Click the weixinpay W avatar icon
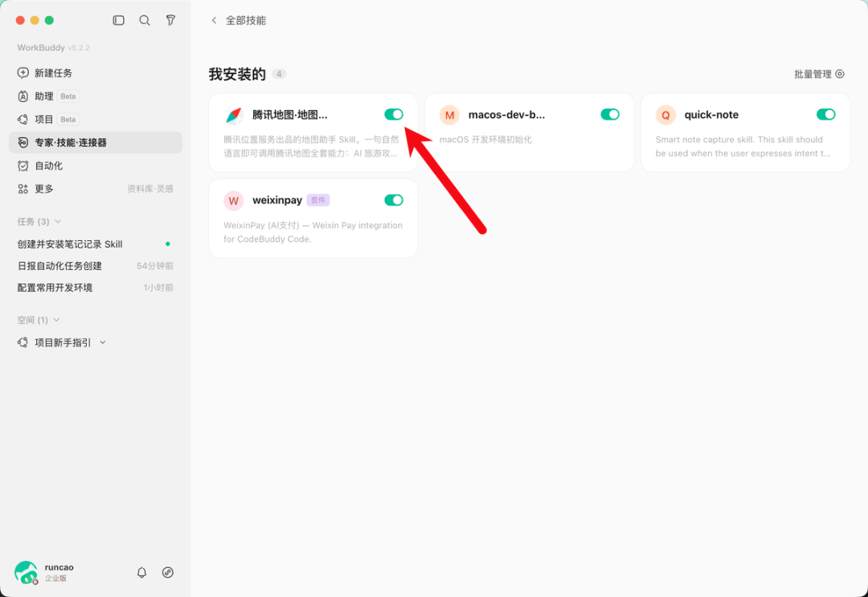Screen dimensions: 868x597 click(x=234, y=201)
